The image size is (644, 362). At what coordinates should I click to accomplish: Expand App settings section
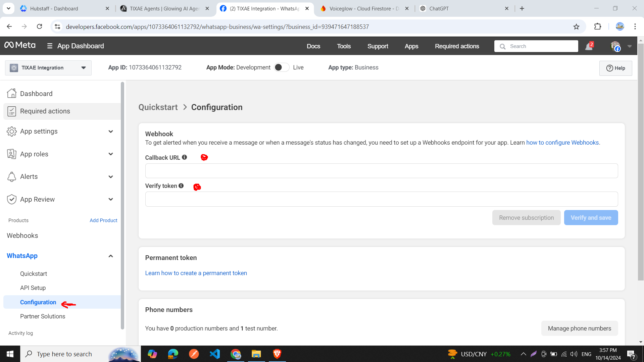click(x=111, y=132)
